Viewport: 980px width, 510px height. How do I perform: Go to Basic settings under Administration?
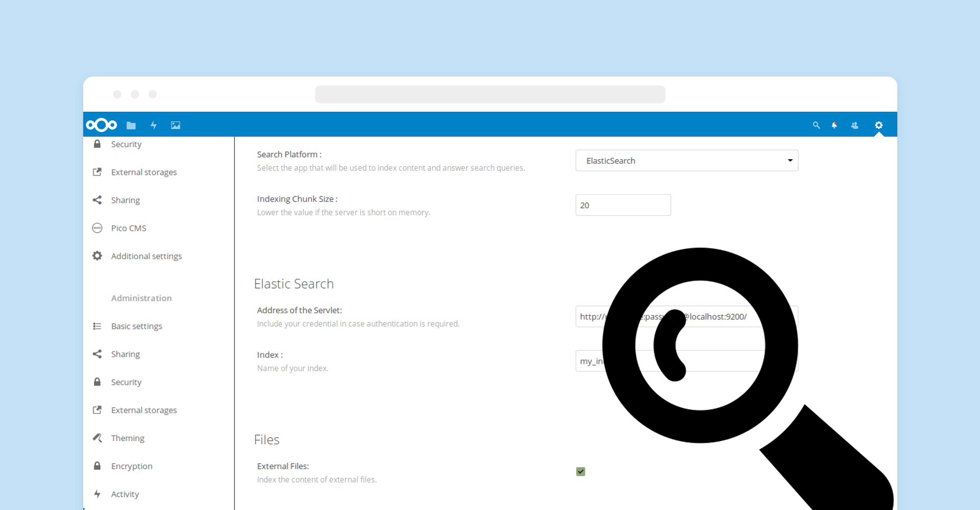tap(136, 326)
